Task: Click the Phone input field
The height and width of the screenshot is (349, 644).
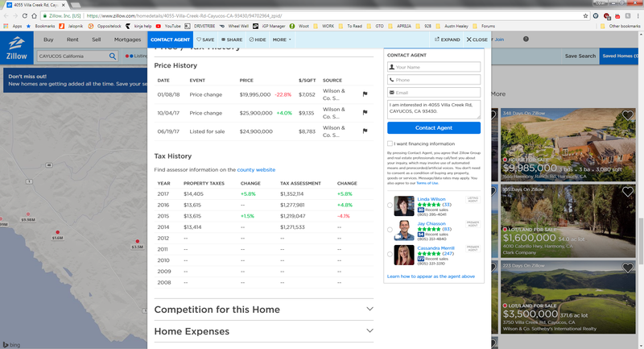Action: coord(434,80)
